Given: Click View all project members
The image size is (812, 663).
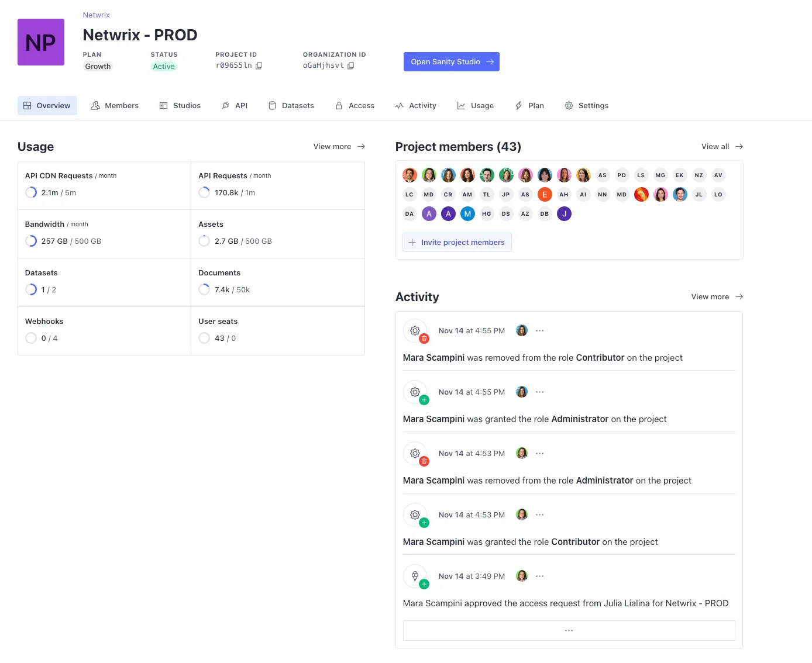Looking at the screenshot, I should (722, 146).
